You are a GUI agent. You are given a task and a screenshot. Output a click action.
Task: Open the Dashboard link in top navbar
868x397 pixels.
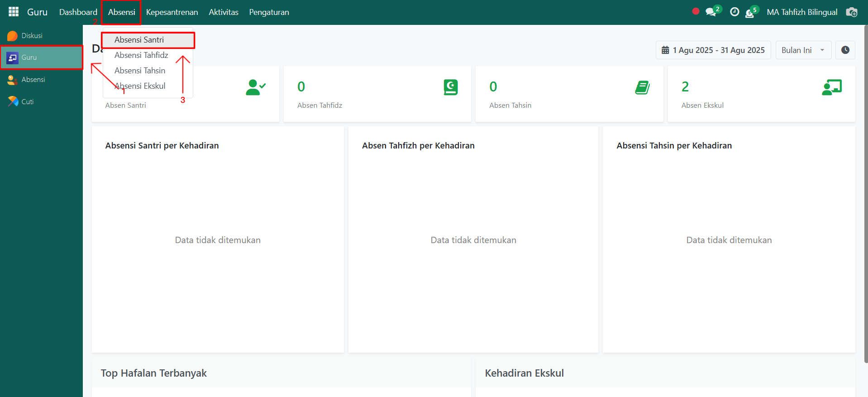78,12
